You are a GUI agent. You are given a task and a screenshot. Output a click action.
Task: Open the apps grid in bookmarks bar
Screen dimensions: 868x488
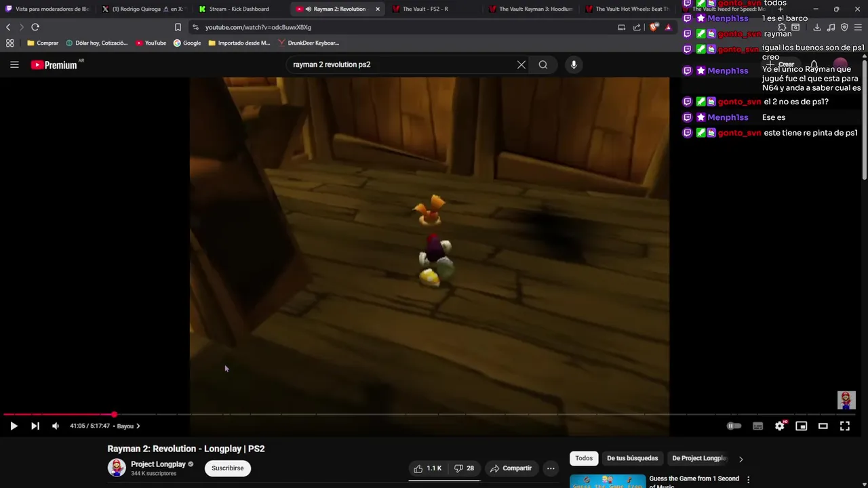point(9,43)
